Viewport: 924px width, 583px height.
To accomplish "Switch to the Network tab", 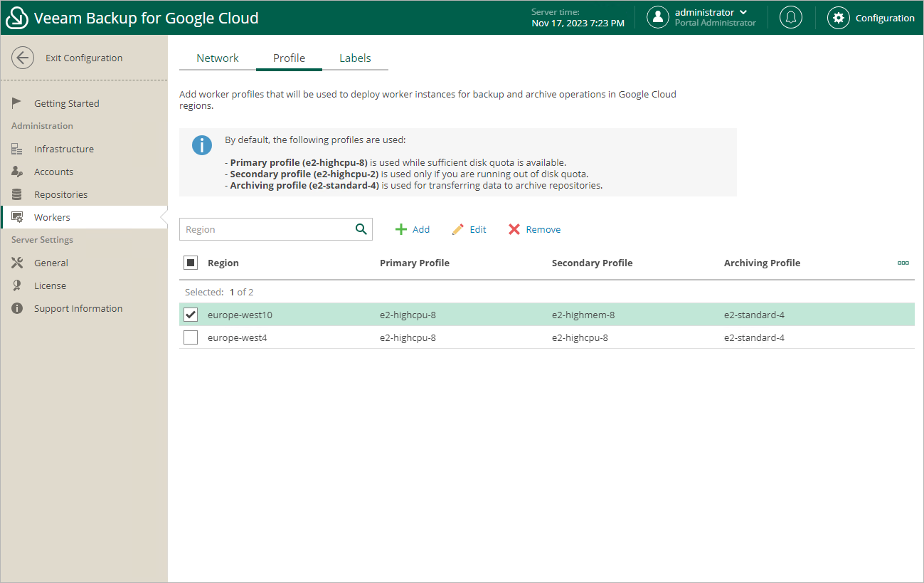I will pyautogui.click(x=217, y=58).
